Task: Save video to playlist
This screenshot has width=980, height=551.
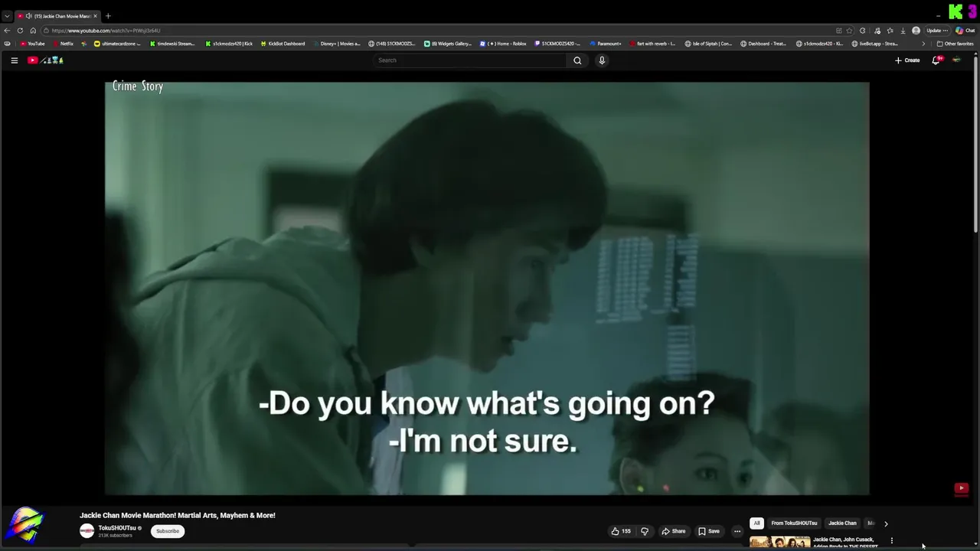Action: coord(709,531)
